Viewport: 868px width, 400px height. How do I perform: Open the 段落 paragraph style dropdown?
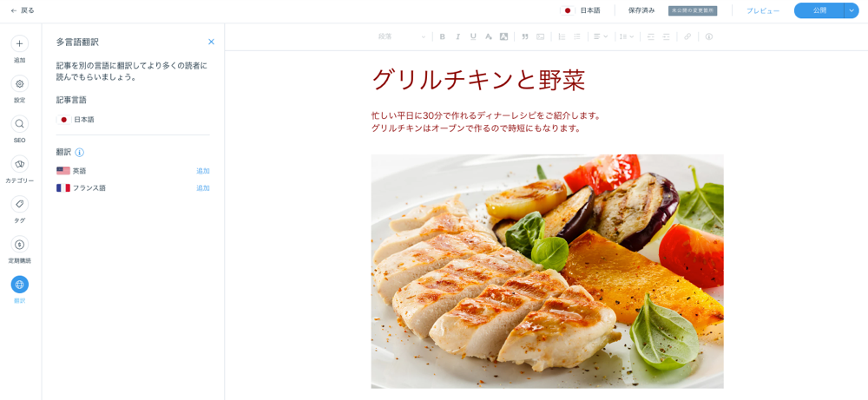pos(402,36)
